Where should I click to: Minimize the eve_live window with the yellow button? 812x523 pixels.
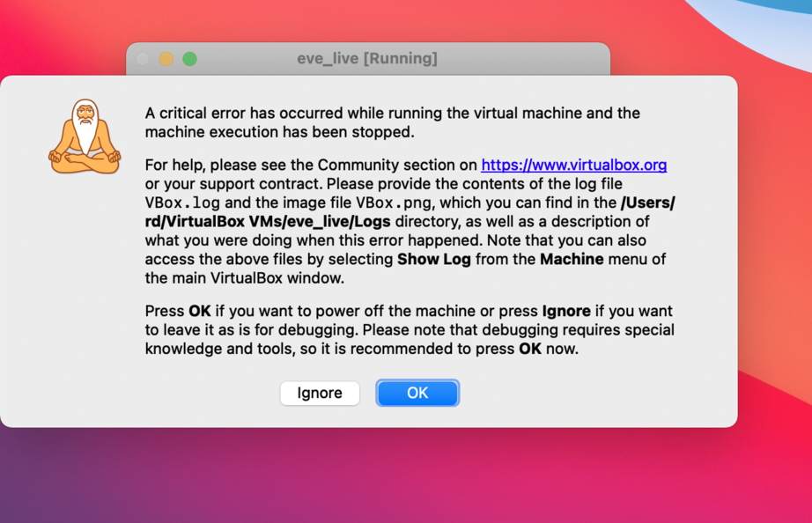point(166,59)
